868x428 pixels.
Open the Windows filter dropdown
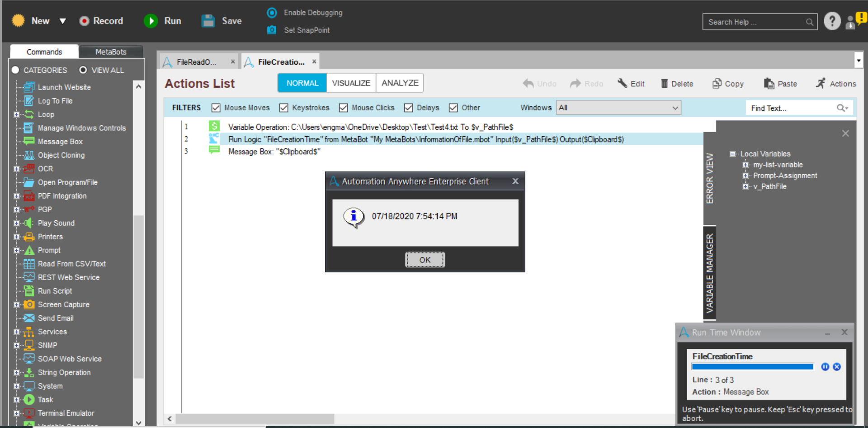click(x=618, y=108)
